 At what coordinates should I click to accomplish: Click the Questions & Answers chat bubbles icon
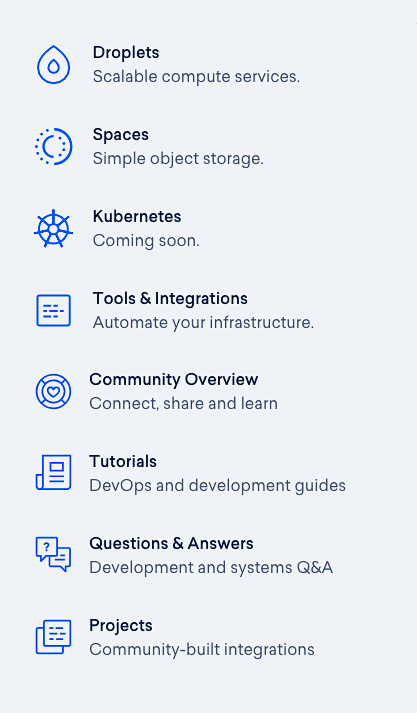click(x=53, y=554)
